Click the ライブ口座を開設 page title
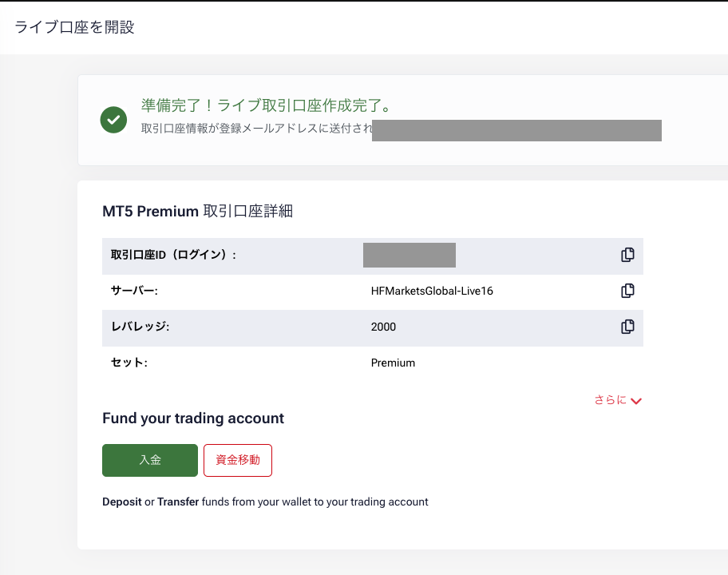 click(x=75, y=27)
